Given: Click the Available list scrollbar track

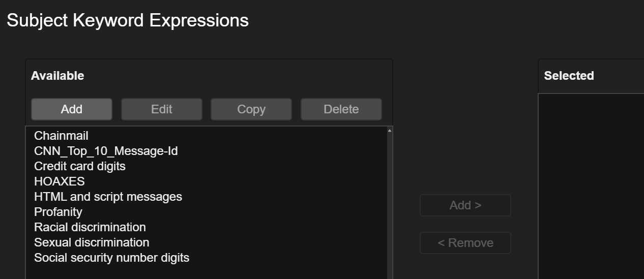Looking at the screenshot, I should 390,203.
